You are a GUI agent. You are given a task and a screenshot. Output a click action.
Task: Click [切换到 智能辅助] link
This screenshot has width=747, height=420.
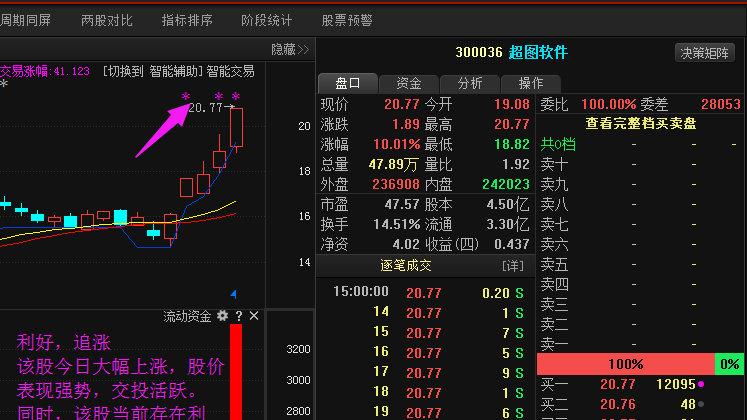152,71
